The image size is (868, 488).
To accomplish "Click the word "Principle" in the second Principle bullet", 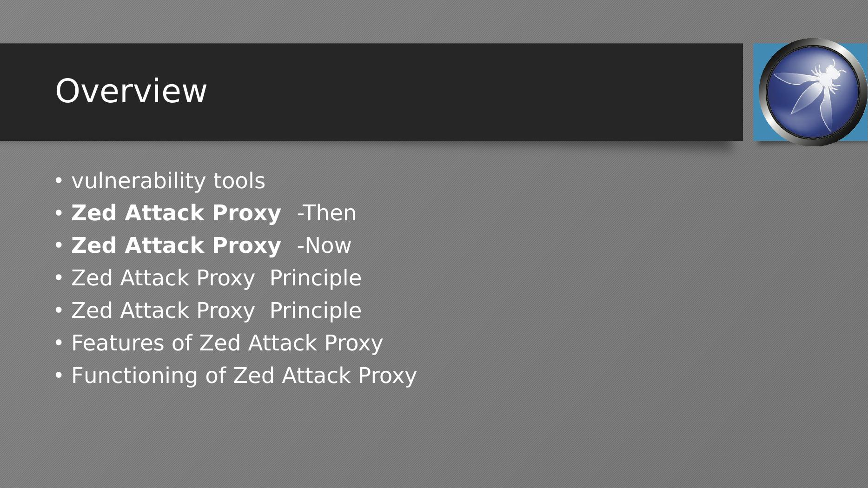I will click(315, 311).
